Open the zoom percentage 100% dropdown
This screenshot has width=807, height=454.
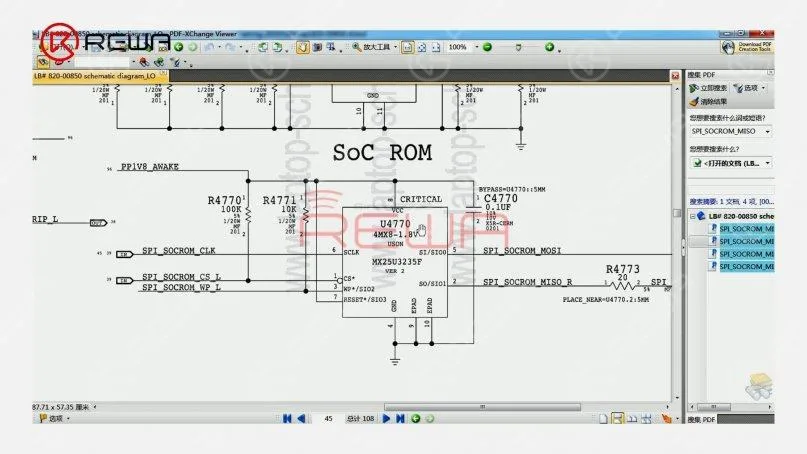(476, 47)
